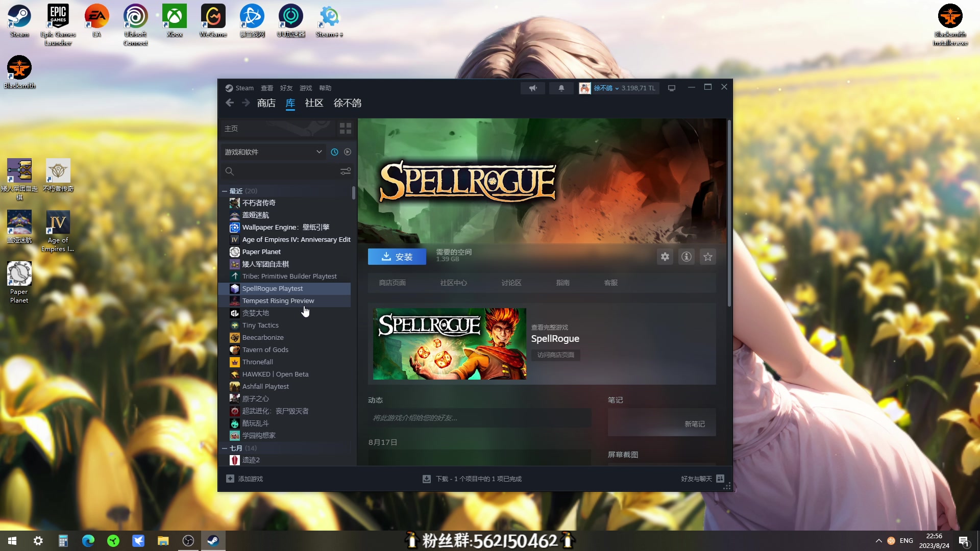This screenshot has width=980, height=551.
Task: Open the 主页 library home link
Action: tap(231, 129)
